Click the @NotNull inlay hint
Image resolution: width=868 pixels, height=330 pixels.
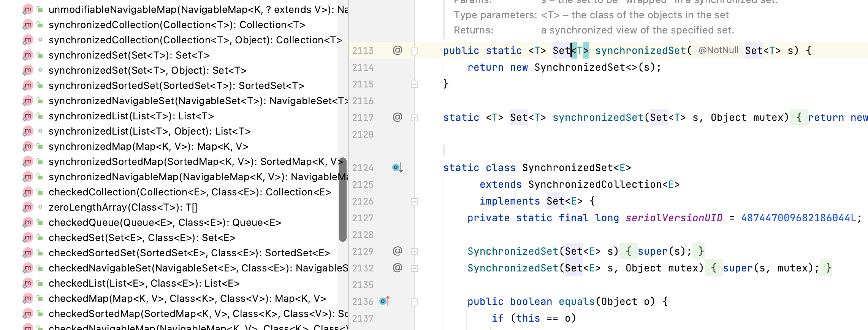click(x=718, y=51)
